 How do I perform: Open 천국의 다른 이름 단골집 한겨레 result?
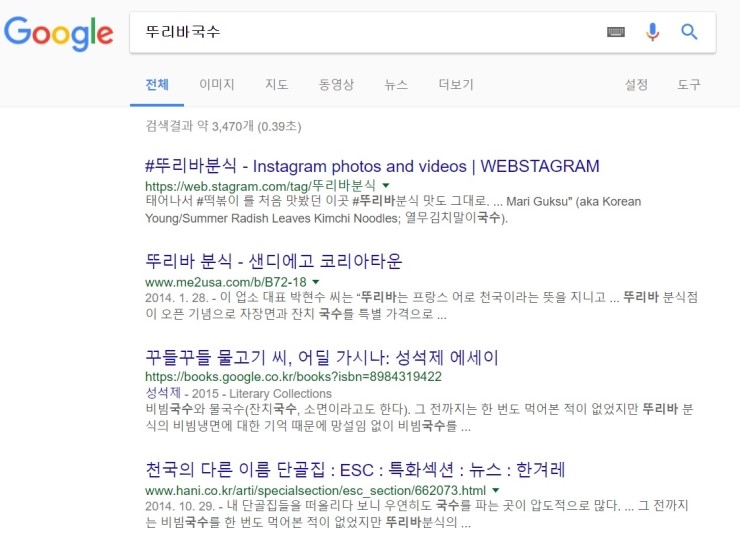[x=355, y=470]
